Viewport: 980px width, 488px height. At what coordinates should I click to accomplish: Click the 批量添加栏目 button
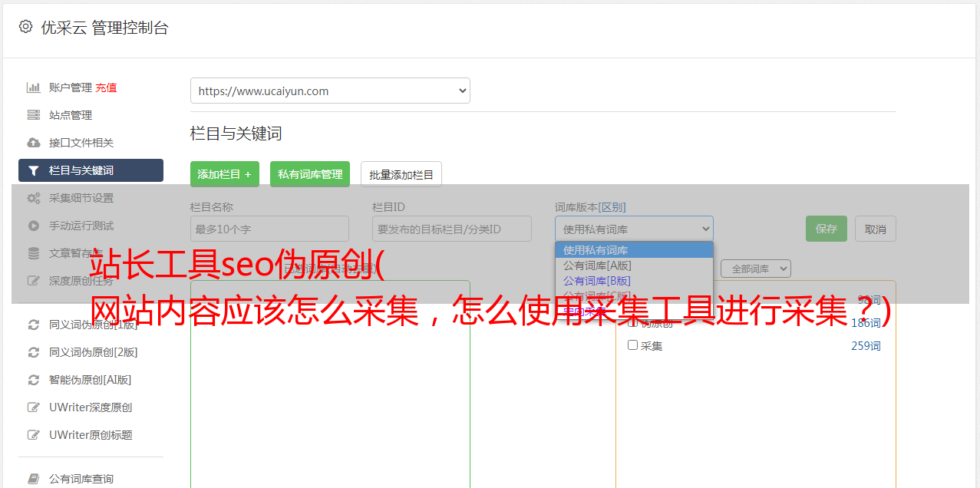[401, 174]
